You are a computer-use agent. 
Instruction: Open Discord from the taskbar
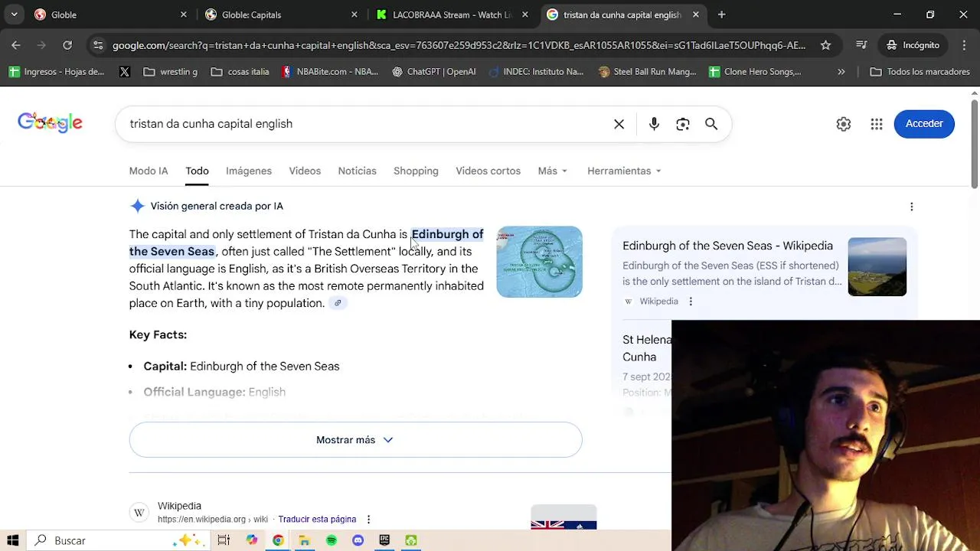pyautogui.click(x=358, y=540)
